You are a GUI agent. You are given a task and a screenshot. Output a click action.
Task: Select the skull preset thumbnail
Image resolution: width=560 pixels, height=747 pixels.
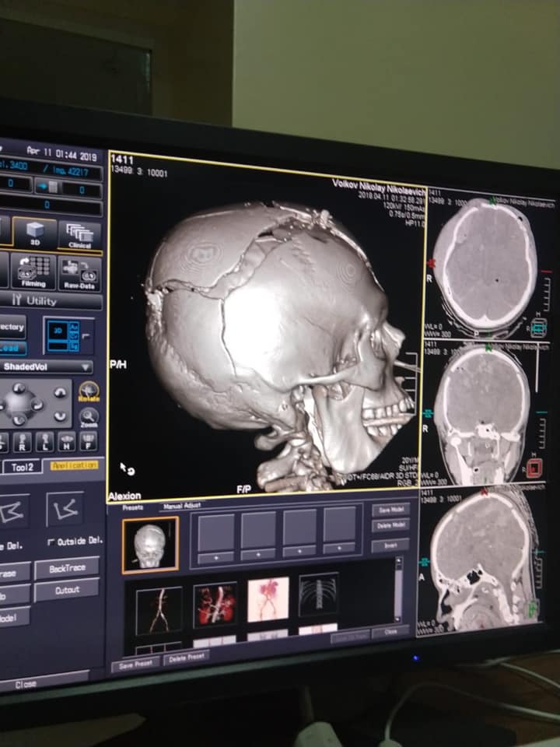[x=150, y=545]
